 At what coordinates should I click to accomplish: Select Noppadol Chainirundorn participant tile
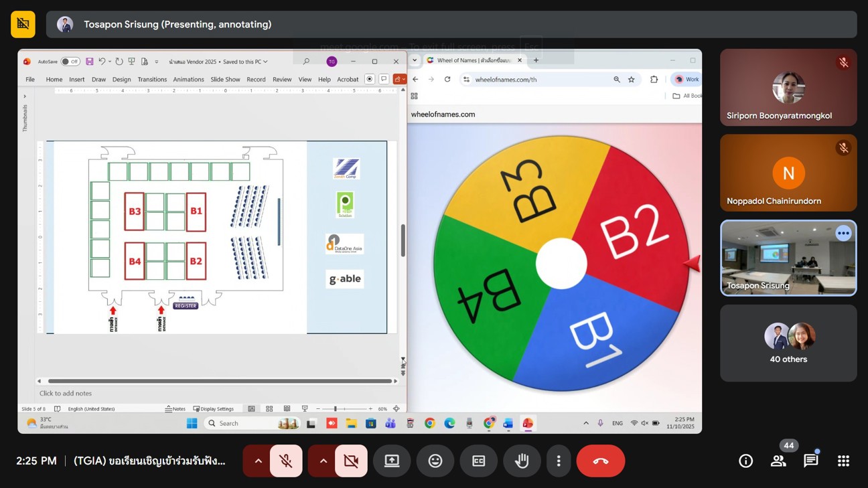tap(788, 173)
